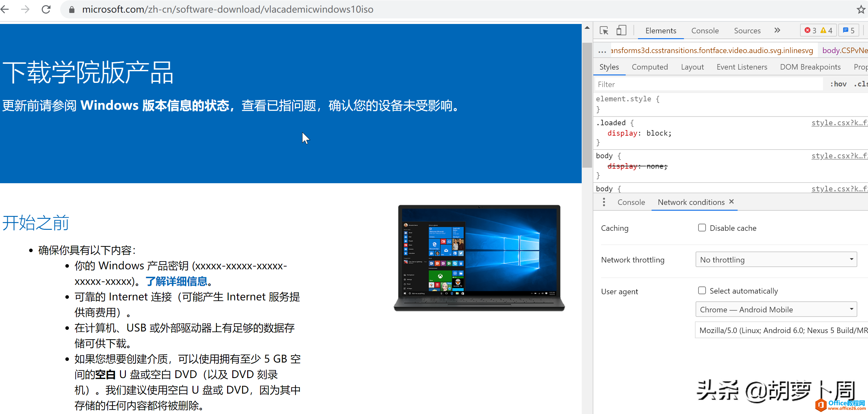The image size is (868, 414).
Task: Click the element.style rule selector
Action: point(623,99)
